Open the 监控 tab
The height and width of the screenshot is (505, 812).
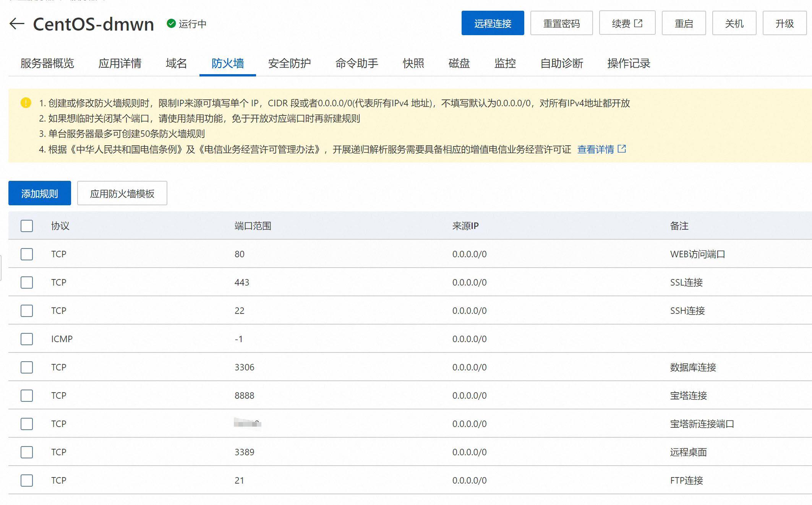(505, 63)
